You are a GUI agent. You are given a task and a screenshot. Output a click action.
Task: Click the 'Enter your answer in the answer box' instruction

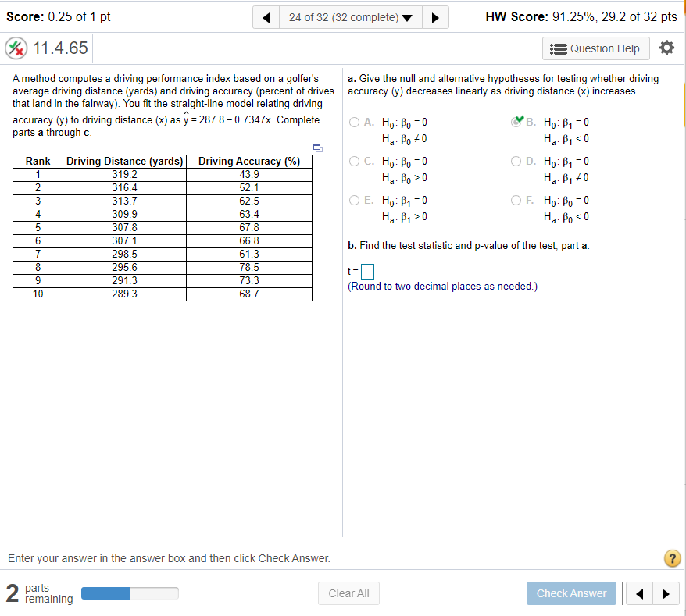169,558
